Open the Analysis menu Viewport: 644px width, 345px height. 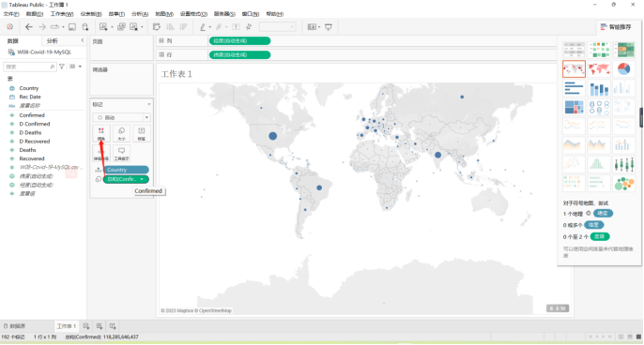[x=140, y=14]
